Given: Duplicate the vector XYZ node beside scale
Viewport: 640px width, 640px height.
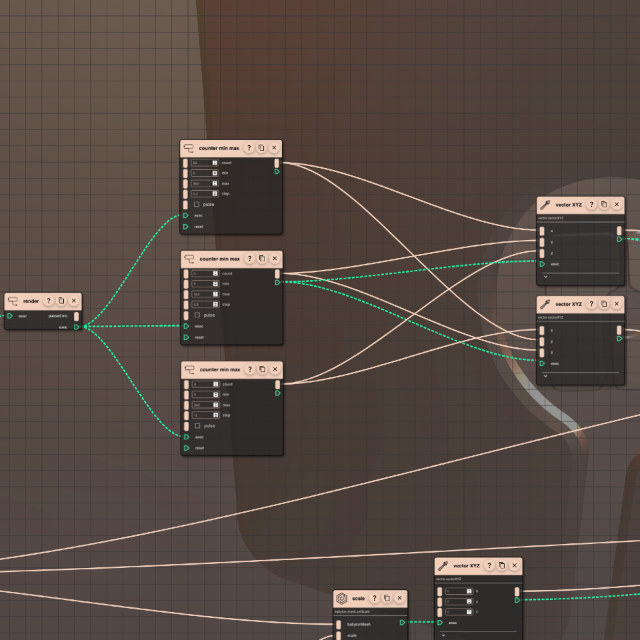Looking at the screenshot, I should pos(502,565).
